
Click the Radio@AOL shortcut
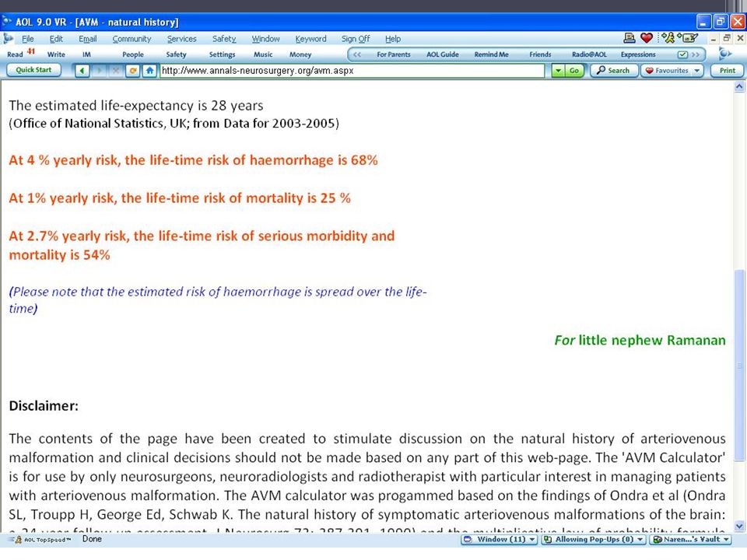[x=589, y=54]
